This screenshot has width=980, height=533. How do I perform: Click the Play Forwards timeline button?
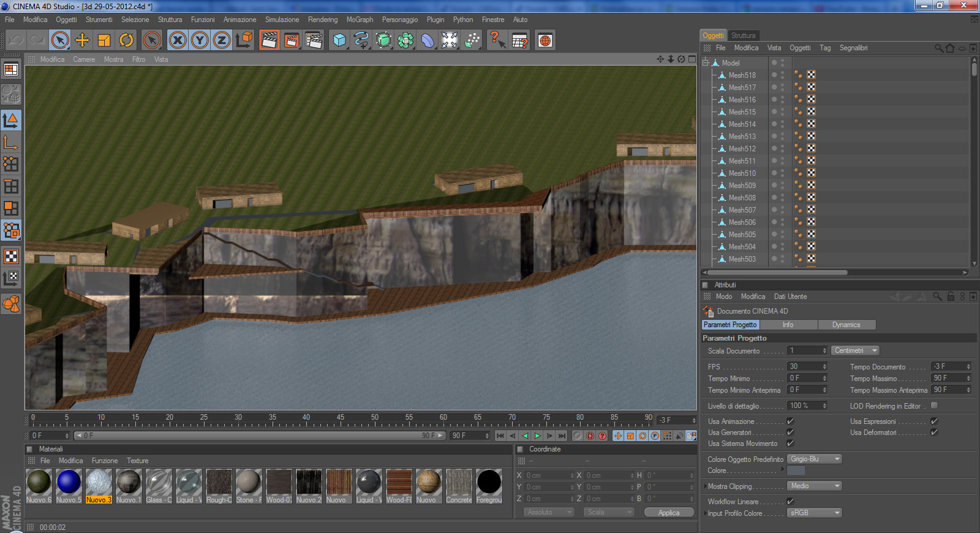click(537, 436)
